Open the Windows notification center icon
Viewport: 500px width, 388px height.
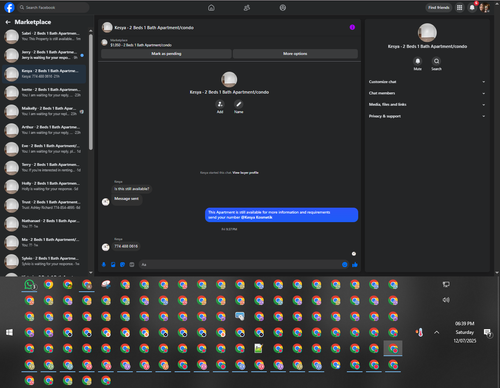click(487, 332)
